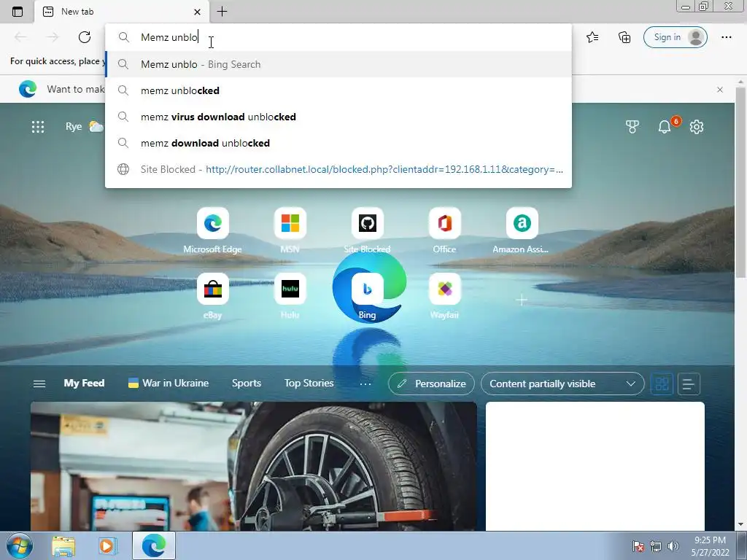Choose 'memz virus download unblocked' suggestion
The height and width of the screenshot is (560, 747).
pyautogui.click(x=338, y=117)
